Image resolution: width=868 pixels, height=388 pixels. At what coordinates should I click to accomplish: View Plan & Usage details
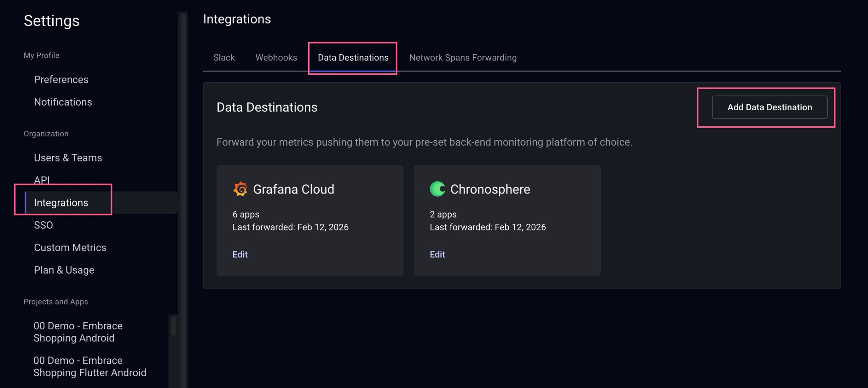point(64,270)
